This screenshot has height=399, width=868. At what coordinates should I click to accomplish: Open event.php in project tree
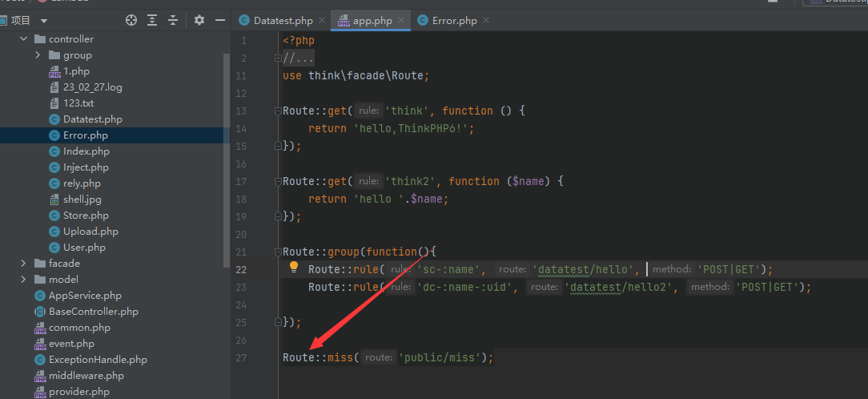click(x=71, y=344)
